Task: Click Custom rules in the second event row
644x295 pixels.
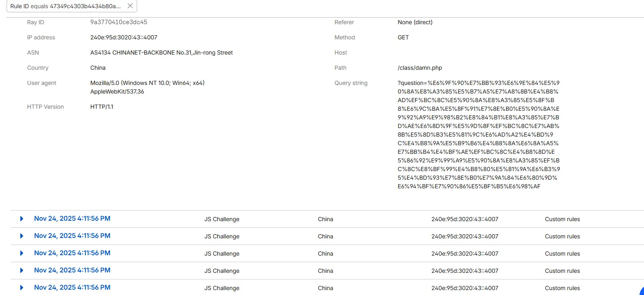Action: pyautogui.click(x=562, y=236)
